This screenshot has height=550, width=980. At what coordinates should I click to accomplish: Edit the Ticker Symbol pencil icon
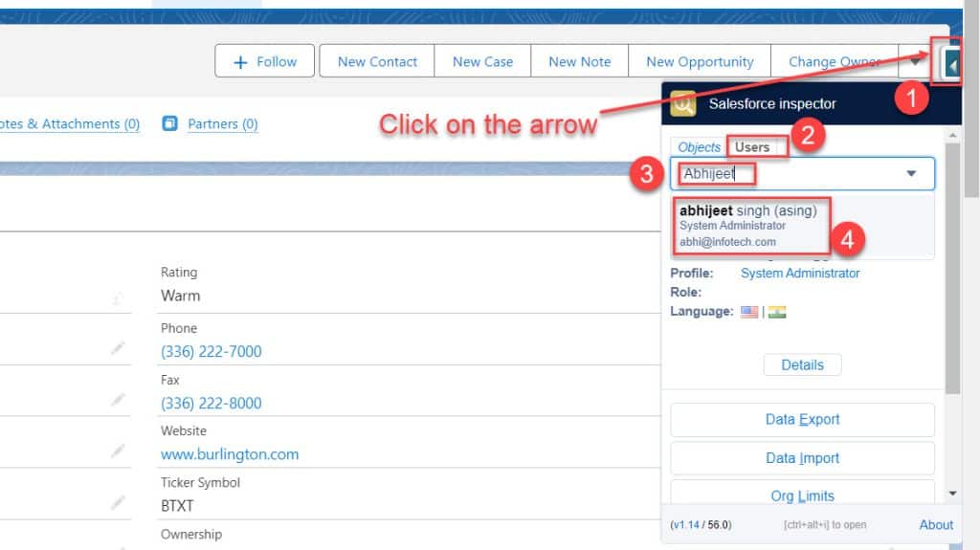tap(118, 502)
